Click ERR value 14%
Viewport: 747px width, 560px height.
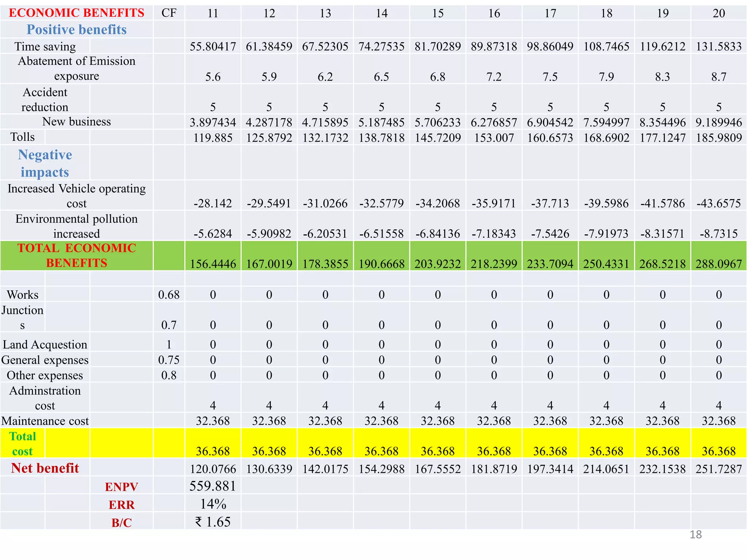(x=213, y=504)
